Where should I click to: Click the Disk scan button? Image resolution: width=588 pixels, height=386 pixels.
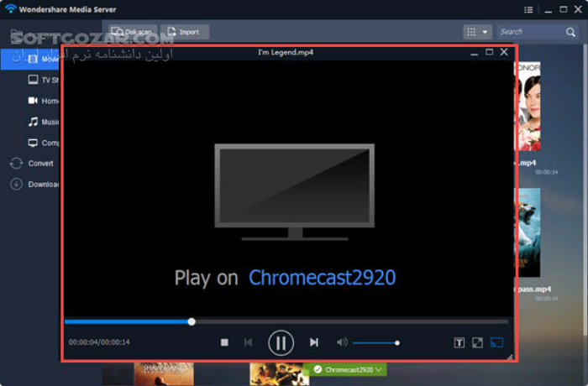(x=133, y=32)
